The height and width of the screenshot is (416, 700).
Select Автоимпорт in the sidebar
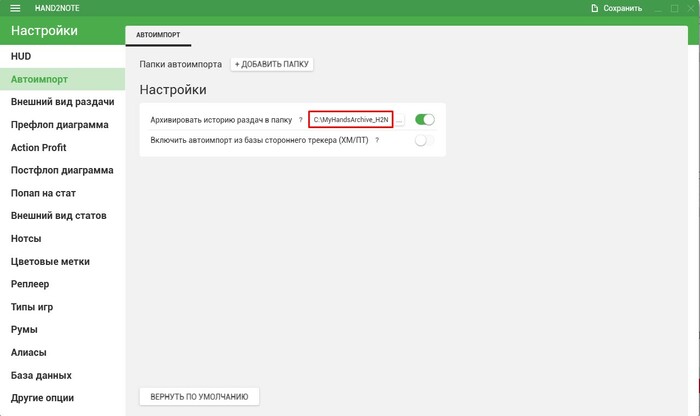point(62,79)
